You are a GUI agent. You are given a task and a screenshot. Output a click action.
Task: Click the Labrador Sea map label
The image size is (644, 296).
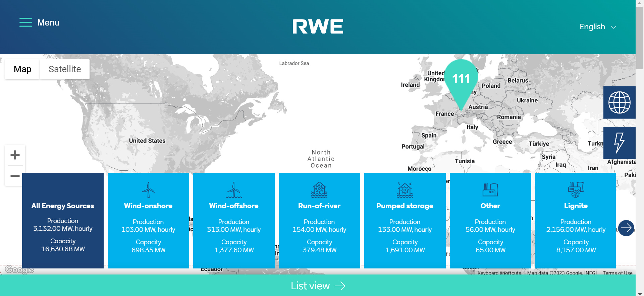(294, 64)
